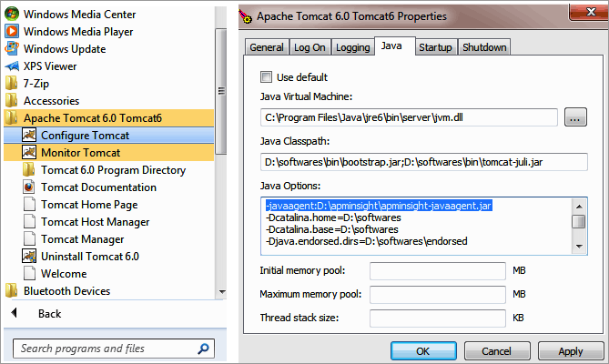The width and height of the screenshot is (609, 364).
Task: Click the Configure Tomcat icon
Action: pos(29,136)
